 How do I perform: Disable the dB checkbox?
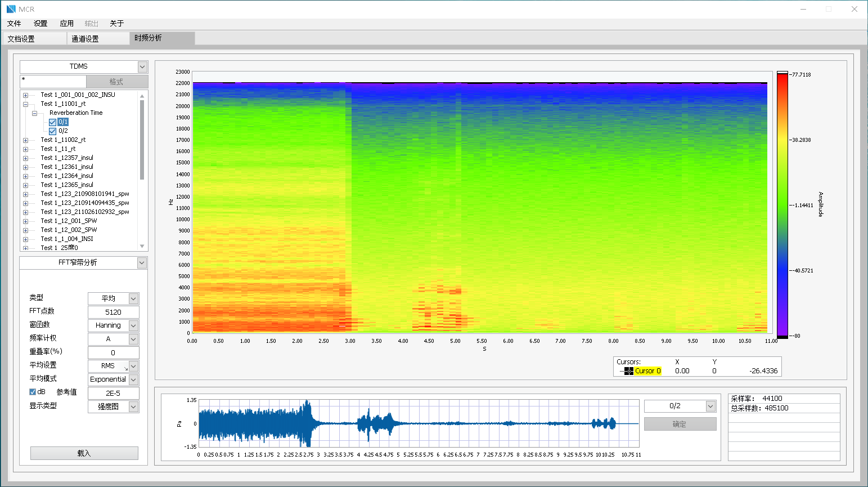tap(33, 392)
